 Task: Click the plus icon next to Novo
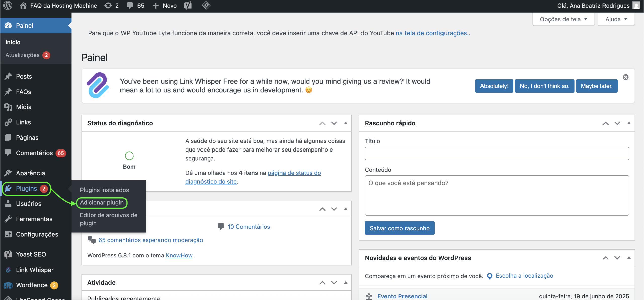[156, 6]
